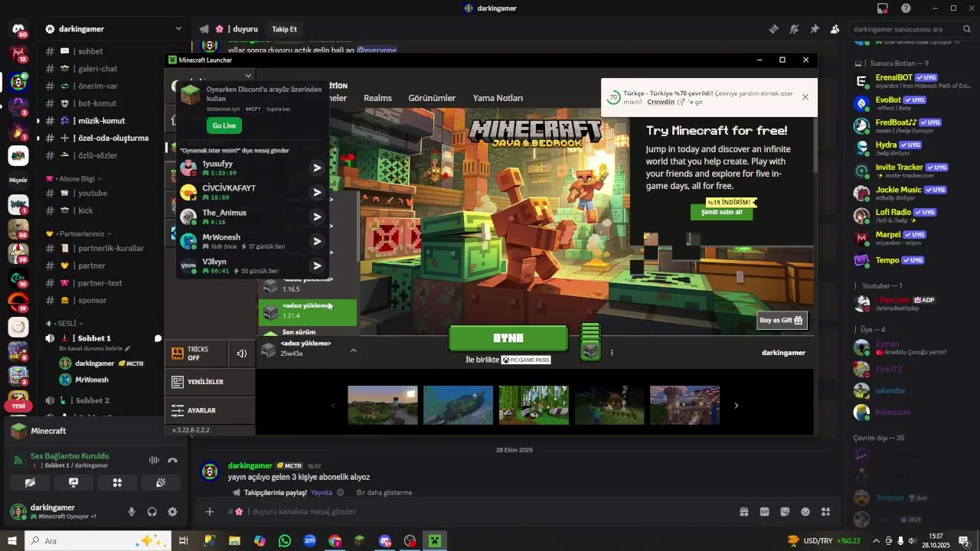Toggle the member list icon
The width and height of the screenshot is (980, 551).
coord(835,29)
